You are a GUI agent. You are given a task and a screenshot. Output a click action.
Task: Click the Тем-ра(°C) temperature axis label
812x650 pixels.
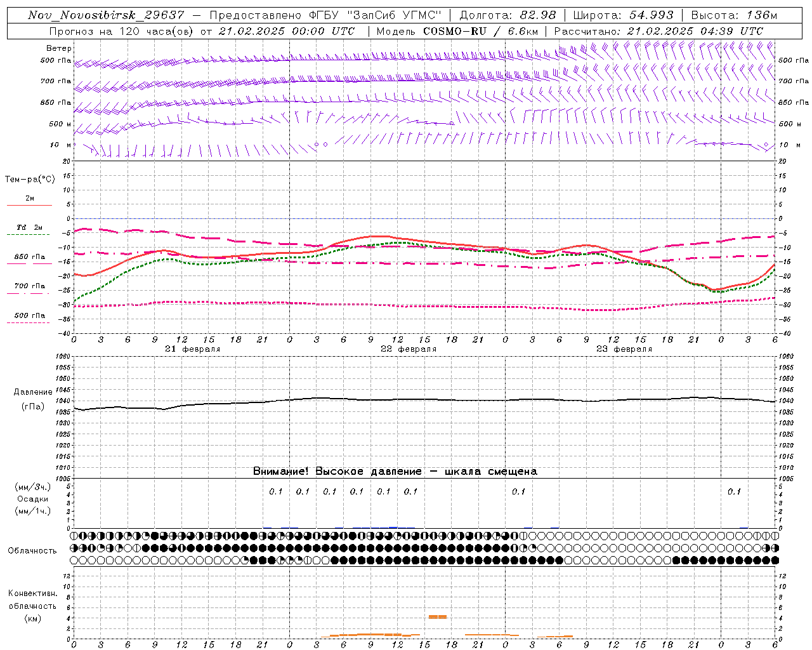point(30,180)
